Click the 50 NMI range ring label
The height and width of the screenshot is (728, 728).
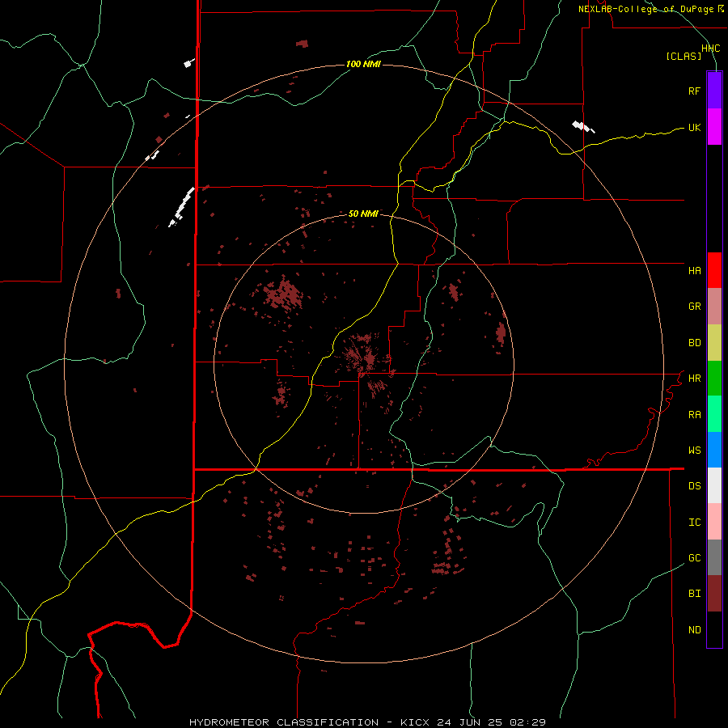[363, 214]
